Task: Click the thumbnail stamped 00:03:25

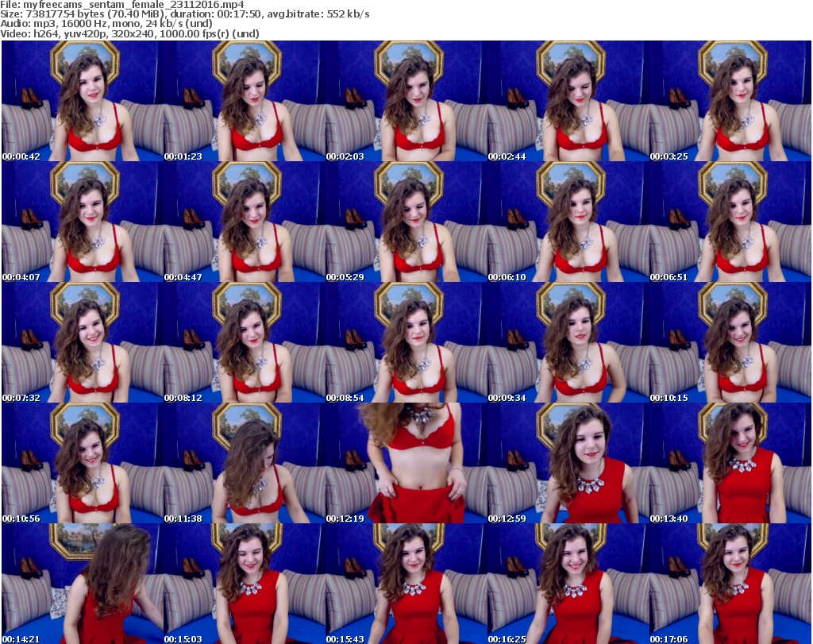Action: (x=730, y=101)
